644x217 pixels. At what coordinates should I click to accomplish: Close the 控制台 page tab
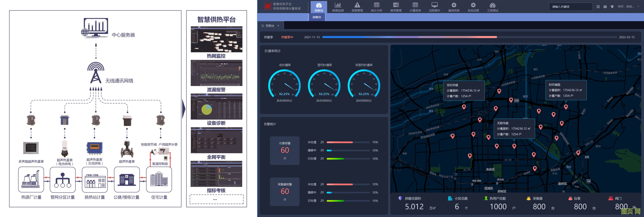click(x=278, y=26)
